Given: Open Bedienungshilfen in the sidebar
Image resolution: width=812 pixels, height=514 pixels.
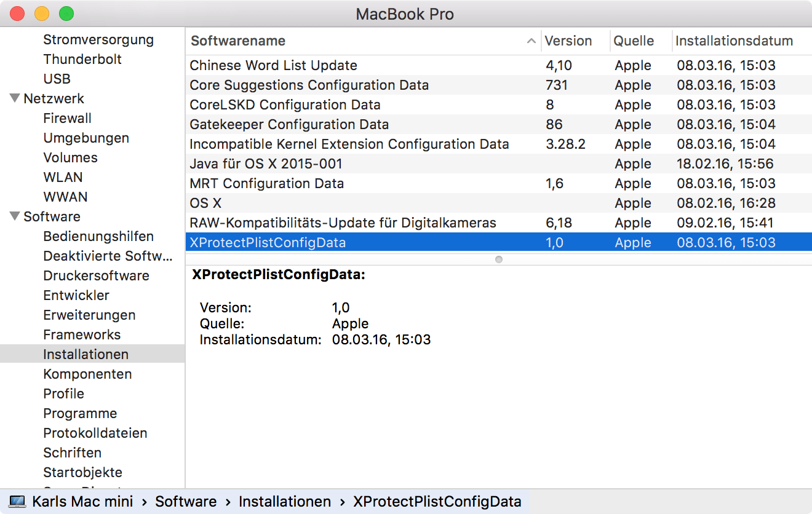Looking at the screenshot, I should pos(98,236).
